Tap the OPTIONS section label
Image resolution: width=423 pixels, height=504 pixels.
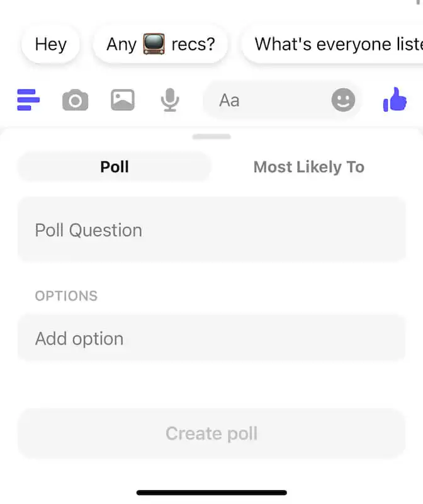[66, 295]
